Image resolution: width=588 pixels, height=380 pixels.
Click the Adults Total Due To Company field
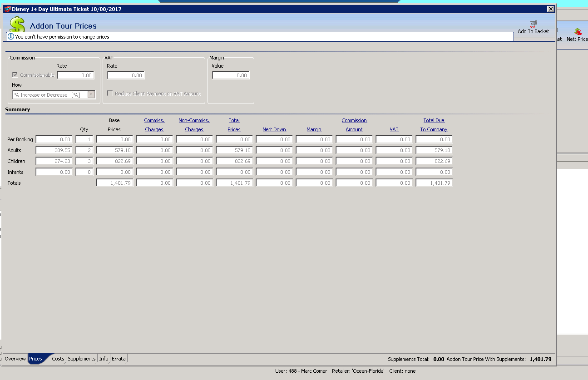pyautogui.click(x=434, y=150)
